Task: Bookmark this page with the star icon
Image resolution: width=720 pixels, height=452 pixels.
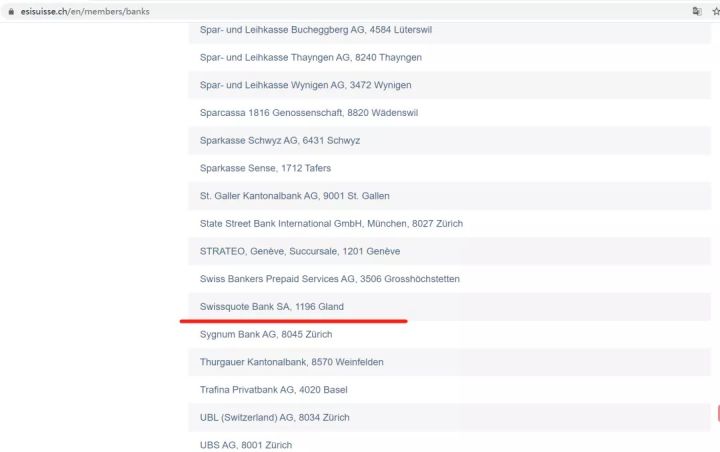Action: [x=716, y=11]
